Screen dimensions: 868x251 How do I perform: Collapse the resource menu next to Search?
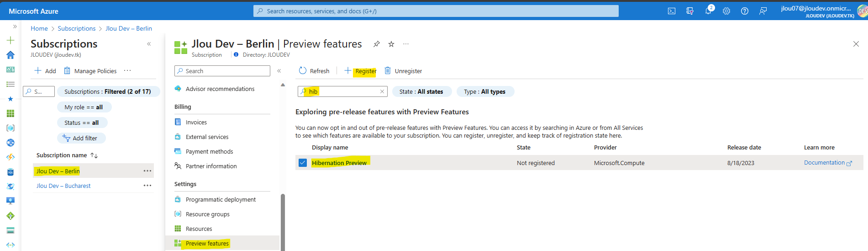point(279,71)
